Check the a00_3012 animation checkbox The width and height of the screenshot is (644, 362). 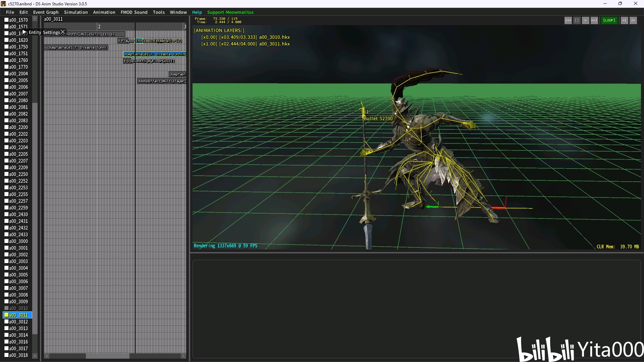click(6, 322)
